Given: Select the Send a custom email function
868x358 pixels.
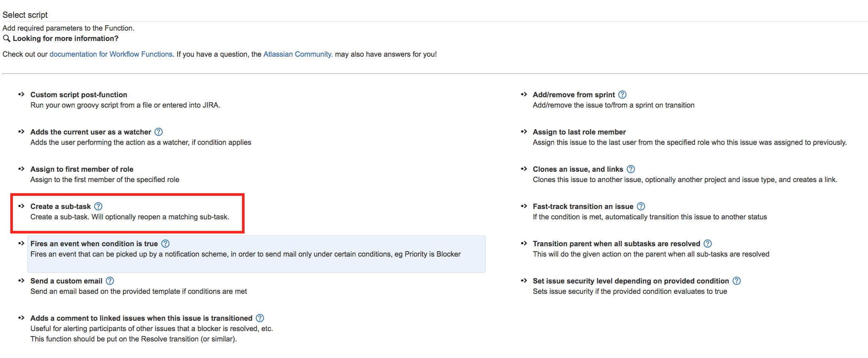Looking at the screenshot, I should point(66,281).
